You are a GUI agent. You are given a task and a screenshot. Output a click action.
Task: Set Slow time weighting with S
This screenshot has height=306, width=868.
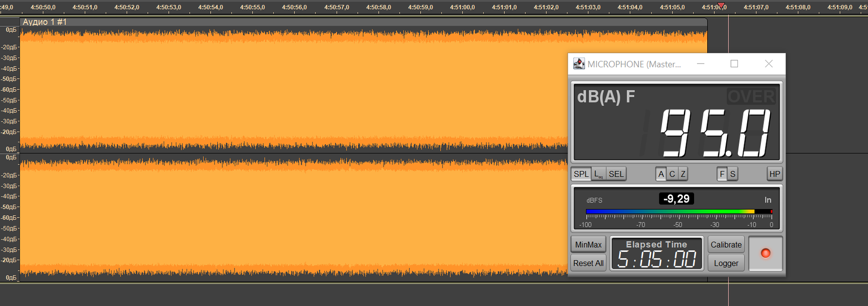[732, 174]
